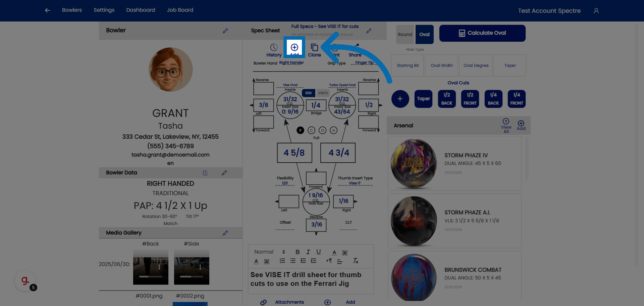This screenshot has height=306, width=644.
Task: Open text alignment option in notes editor
Action: point(339,261)
